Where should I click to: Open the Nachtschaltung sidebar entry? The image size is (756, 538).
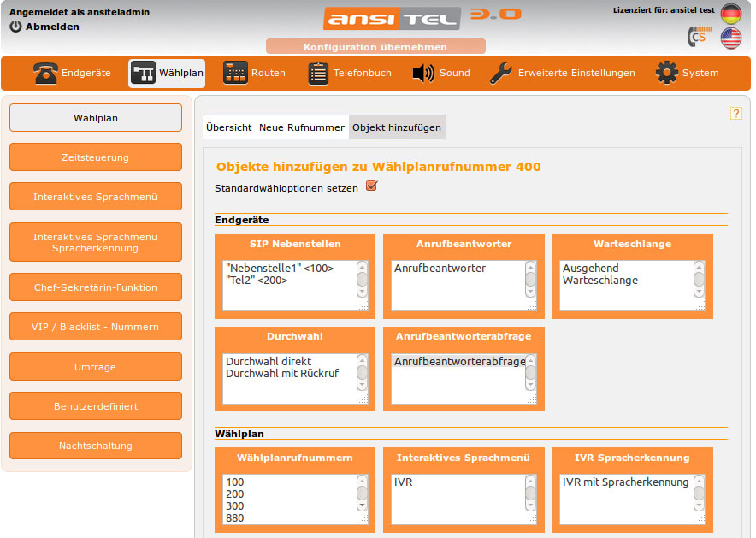coord(96,446)
